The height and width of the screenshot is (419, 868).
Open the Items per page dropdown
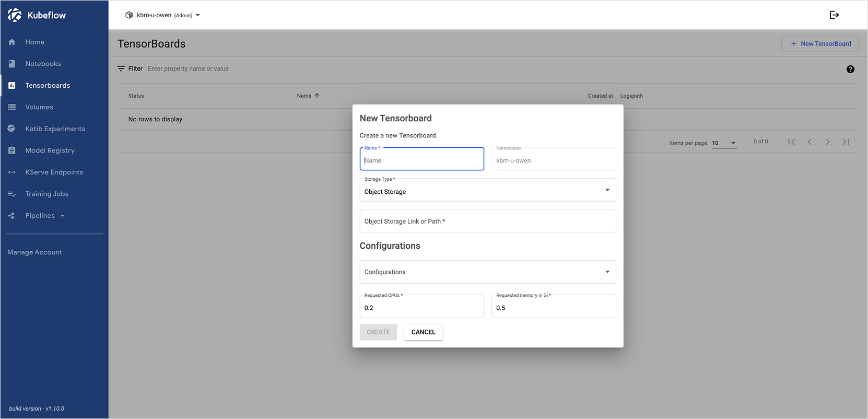(x=724, y=143)
